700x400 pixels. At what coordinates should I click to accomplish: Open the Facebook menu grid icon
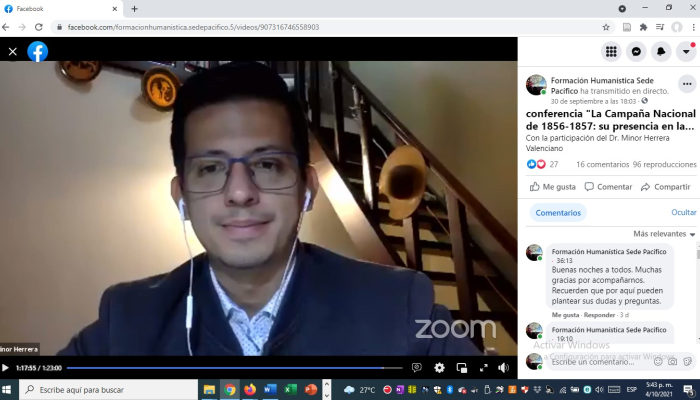[x=610, y=51]
